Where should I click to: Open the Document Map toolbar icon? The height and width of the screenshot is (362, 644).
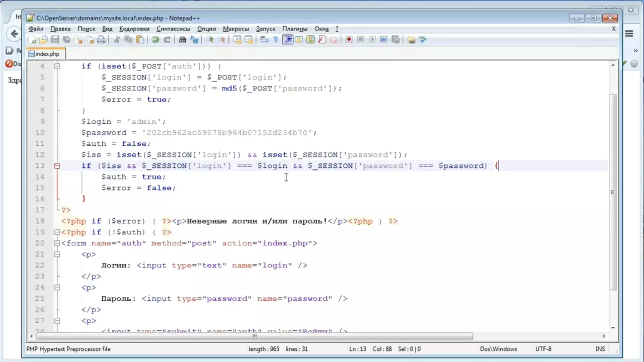[x=310, y=40]
